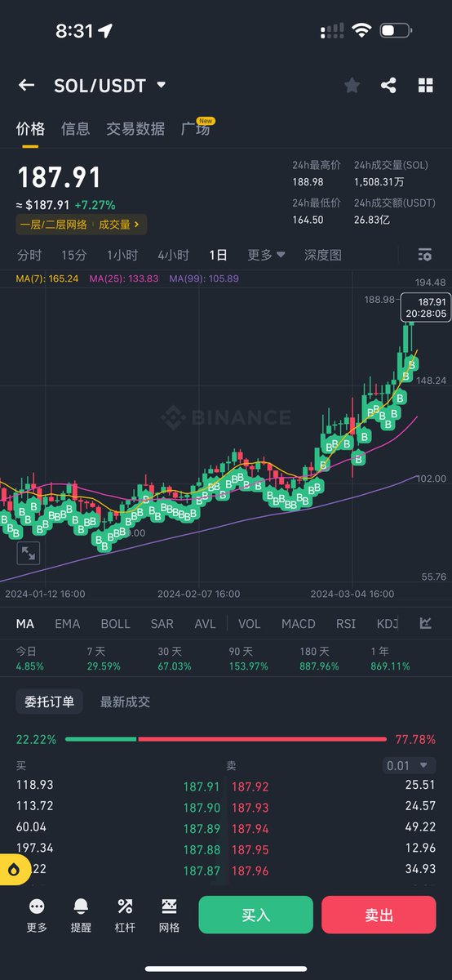Switch to 最新成交 recent trades
The height and width of the screenshot is (980, 452).
coord(125,702)
